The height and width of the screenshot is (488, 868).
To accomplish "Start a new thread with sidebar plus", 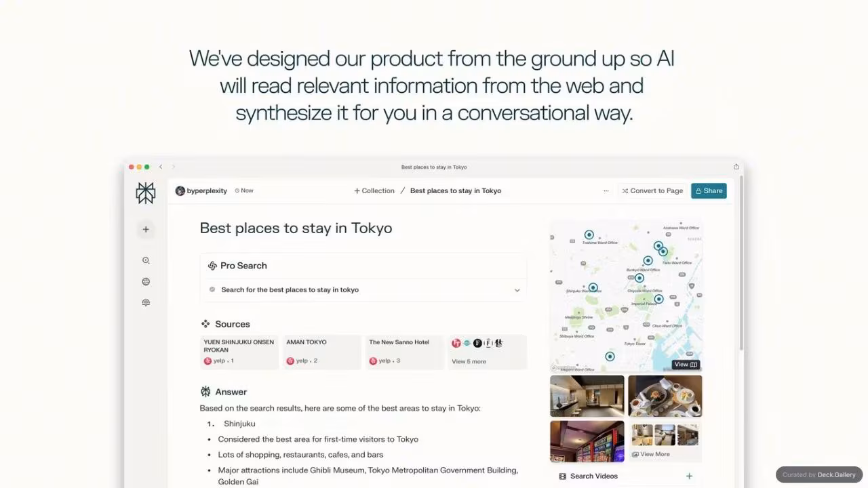I will [x=146, y=230].
